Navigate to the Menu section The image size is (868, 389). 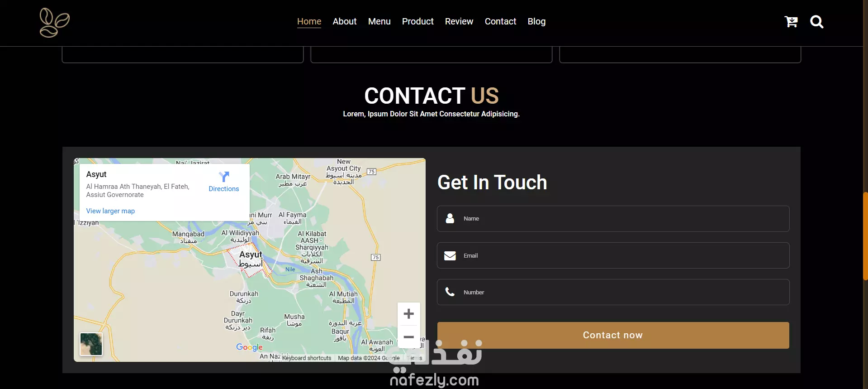(x=379, y=21)
